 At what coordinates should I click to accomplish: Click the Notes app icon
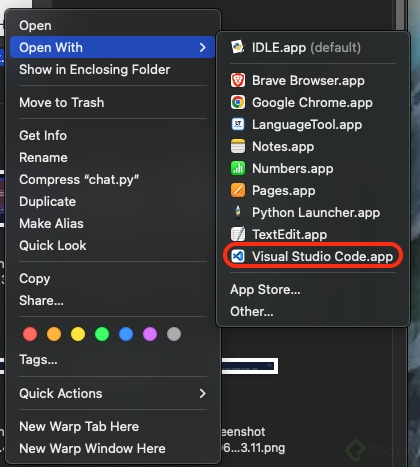(x=238, y=146)
